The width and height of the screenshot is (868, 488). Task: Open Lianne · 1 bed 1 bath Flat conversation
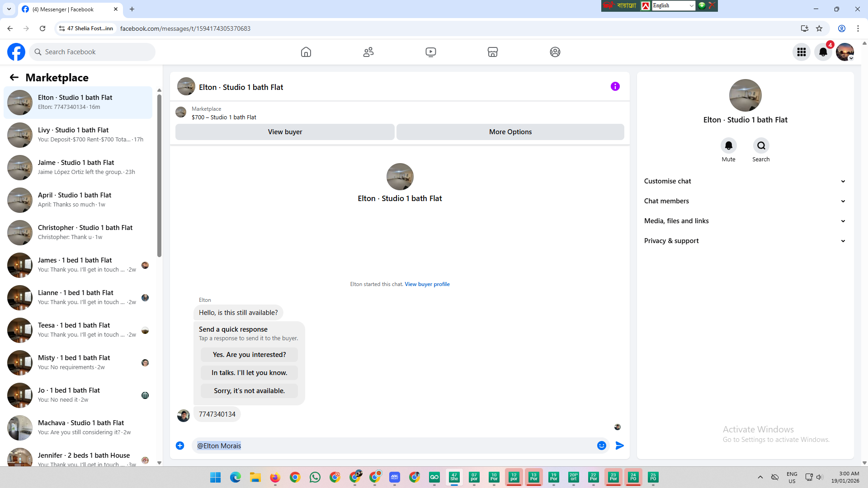pos(78,298)
